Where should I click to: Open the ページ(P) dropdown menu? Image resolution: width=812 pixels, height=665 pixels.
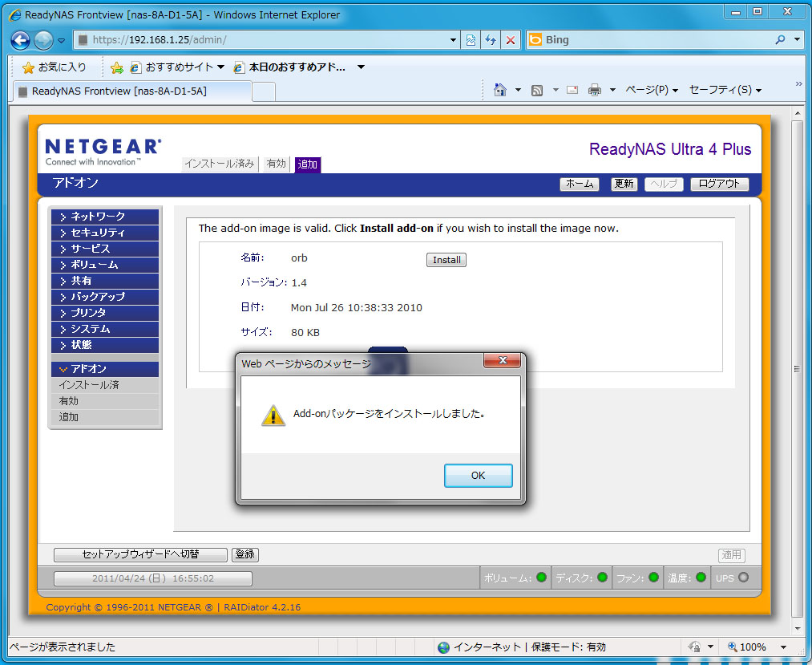651,91
